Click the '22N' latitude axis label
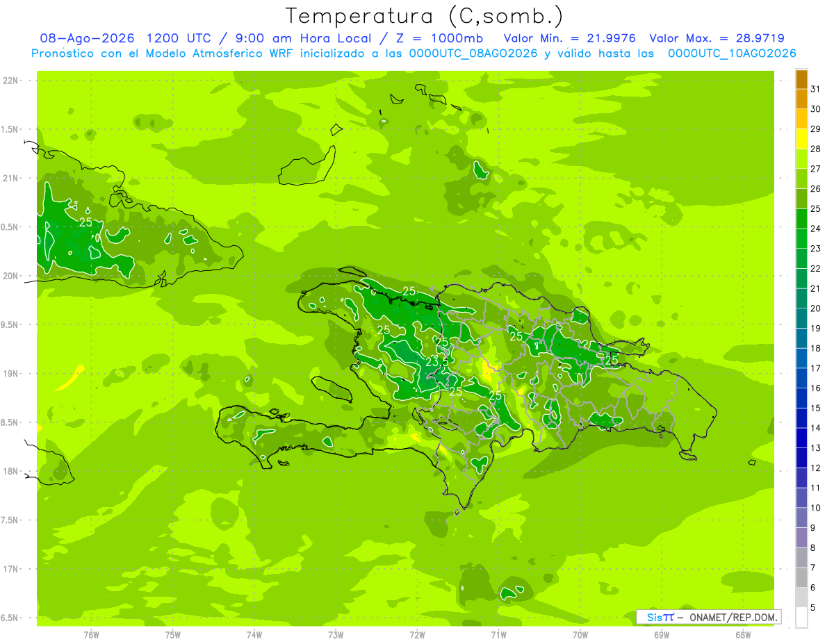Image resolution: width=834 pixels, height=644 pixels. [x=12, y=81]
